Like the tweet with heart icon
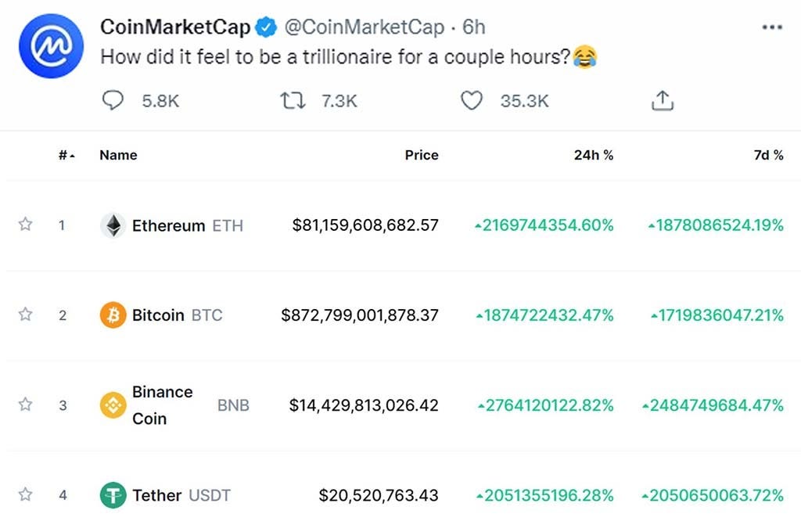Viewport: 801px width, 532px height. (x=472, y=101)
